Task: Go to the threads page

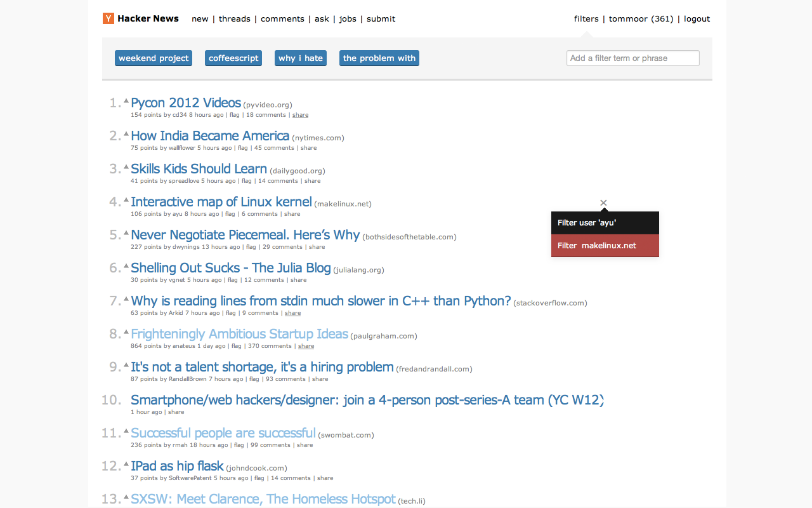Action: [235, 19]
